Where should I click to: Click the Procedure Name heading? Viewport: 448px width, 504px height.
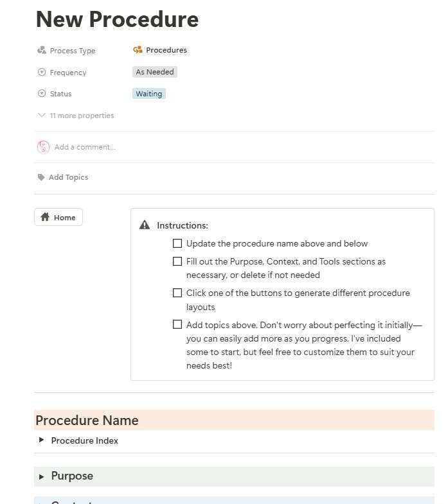(87, 421)
